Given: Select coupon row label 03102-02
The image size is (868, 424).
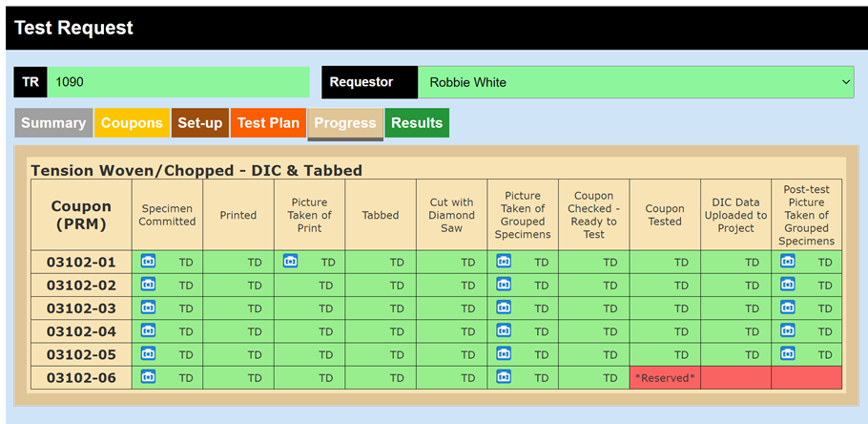Looking at the screenshot, I should click(81, 285).
